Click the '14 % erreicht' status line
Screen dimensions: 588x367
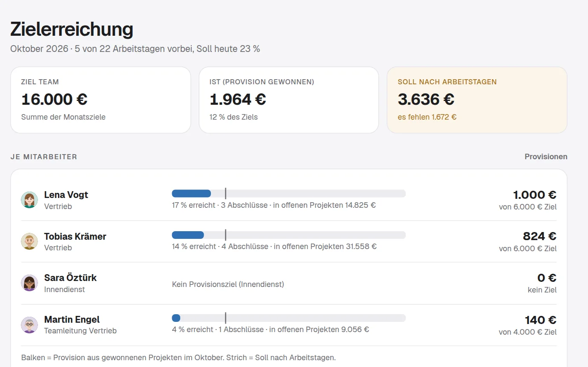(274, 247)
